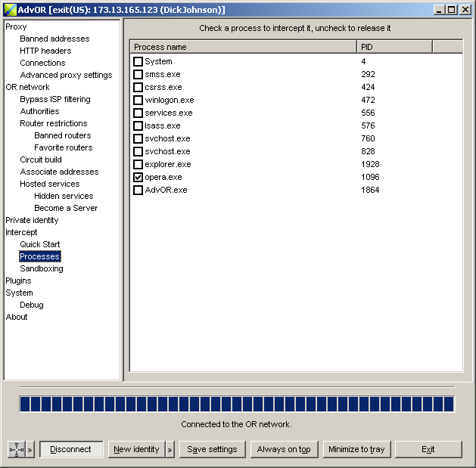Select Proxy in the settings tree
Image resolution: width=476 pixels, height=468 pixels.
[x=16, y=26]
